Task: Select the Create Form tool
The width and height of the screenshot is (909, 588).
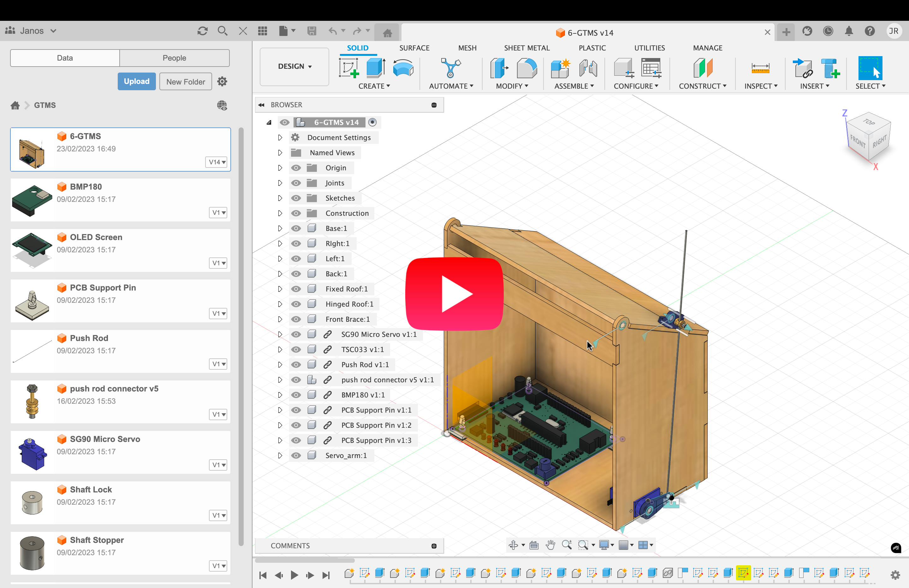Action: click(x=403, y=68)
